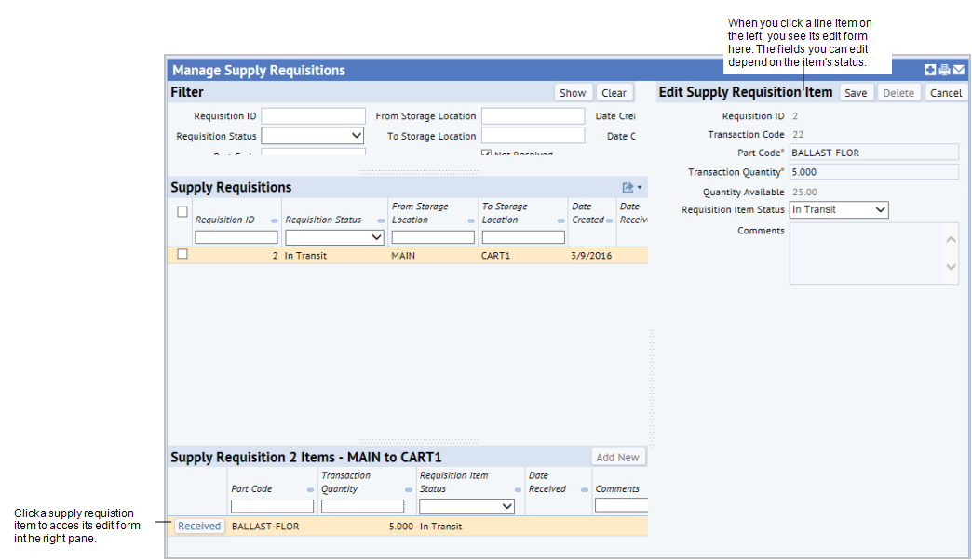Open the export icon in Supply Requisitions header

coord(628,187)
